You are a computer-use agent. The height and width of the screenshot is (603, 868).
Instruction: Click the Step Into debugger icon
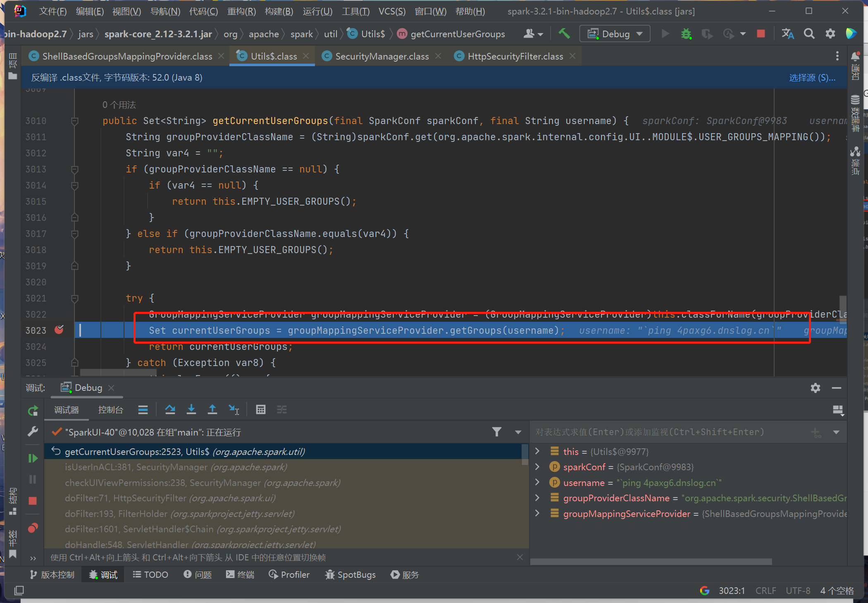pyautogui.click(x=191, y=409)
